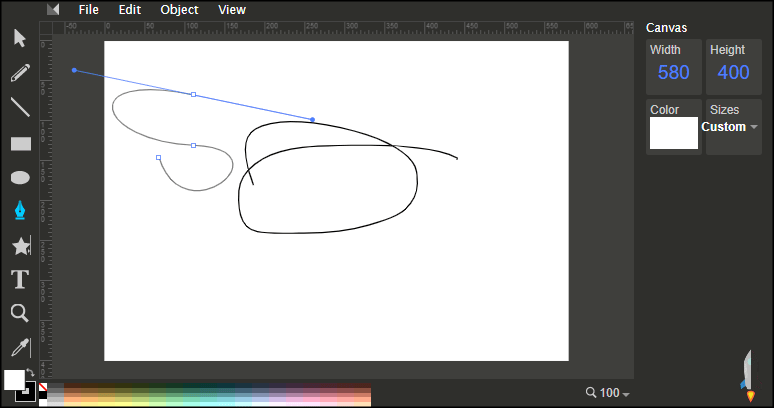The height and width of the screenshot is (408, 774).
Task: Open the Object menu
Action: pos(179,9)
